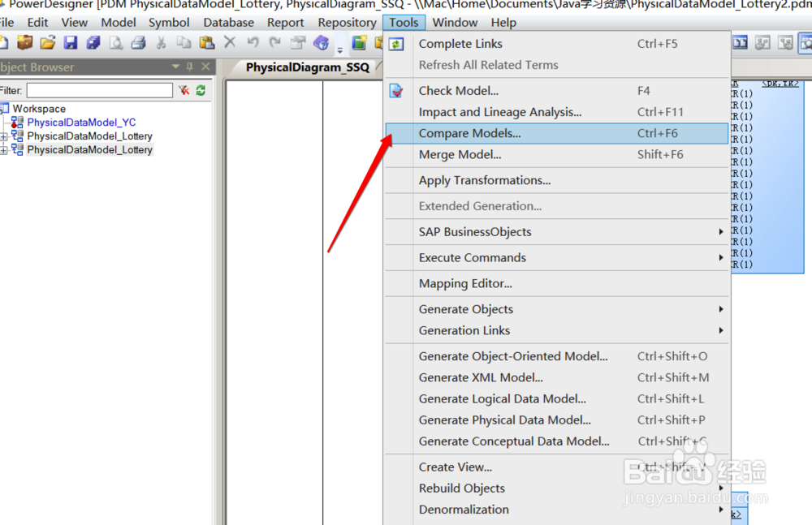Expand first PhysicalDataModel_Lottery tree node
This screenshot has width=812, height=525.
[3, 136]
